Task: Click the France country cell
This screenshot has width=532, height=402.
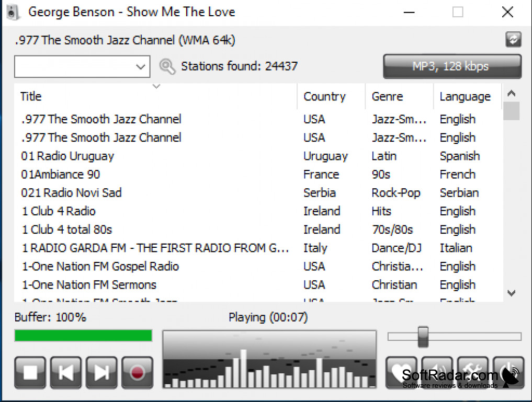Action: click(x=321, y=174)
